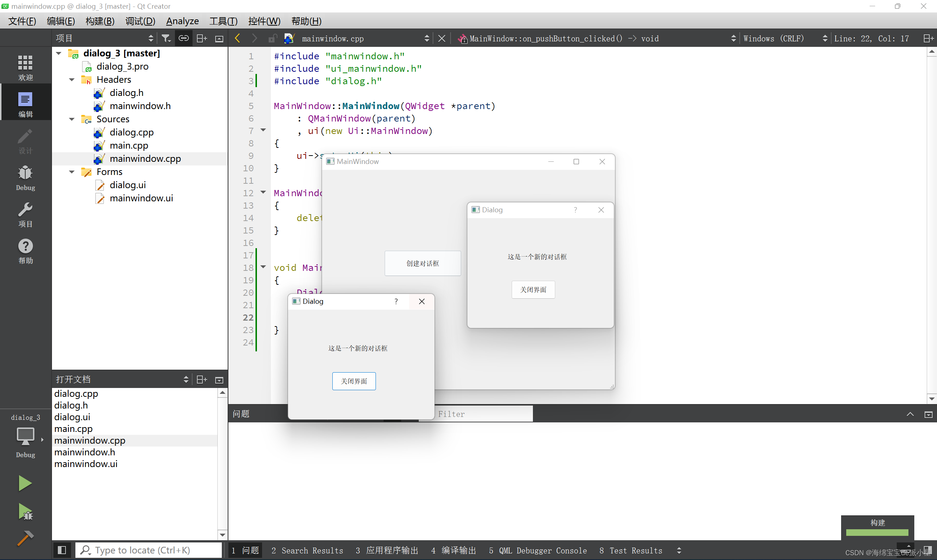Open output pane selector arrows in status bar

click(x=679, y=550)
